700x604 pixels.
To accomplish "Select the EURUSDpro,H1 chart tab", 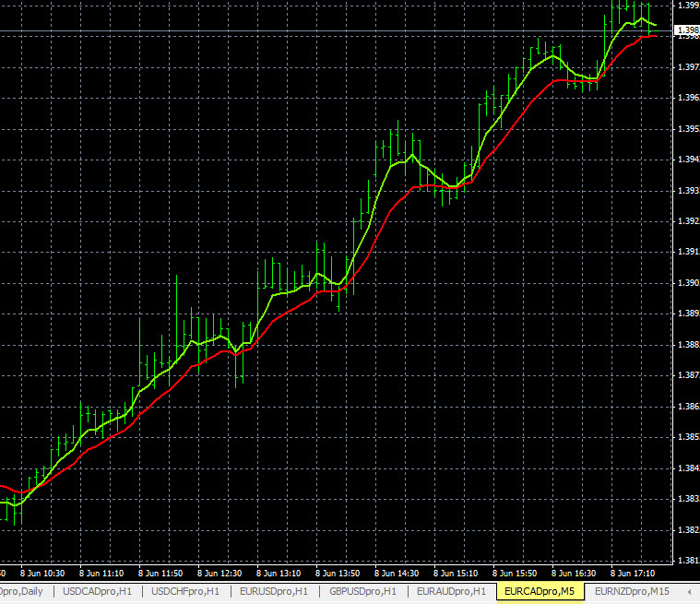I will 274,591.
